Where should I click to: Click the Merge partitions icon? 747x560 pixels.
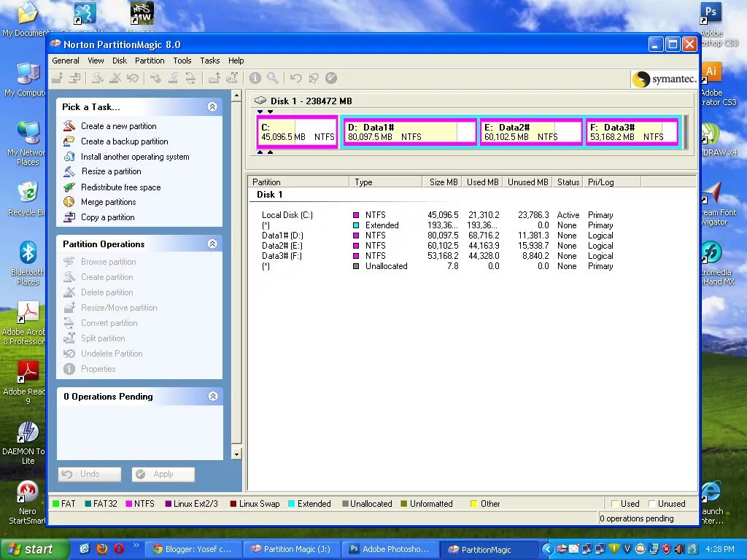(69, 202)
